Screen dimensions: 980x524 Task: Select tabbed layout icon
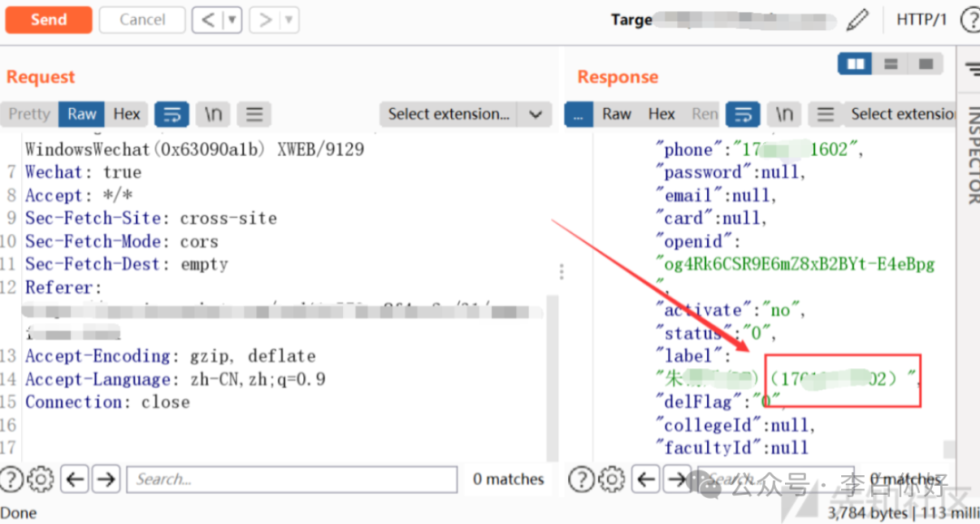click(925, 64)
